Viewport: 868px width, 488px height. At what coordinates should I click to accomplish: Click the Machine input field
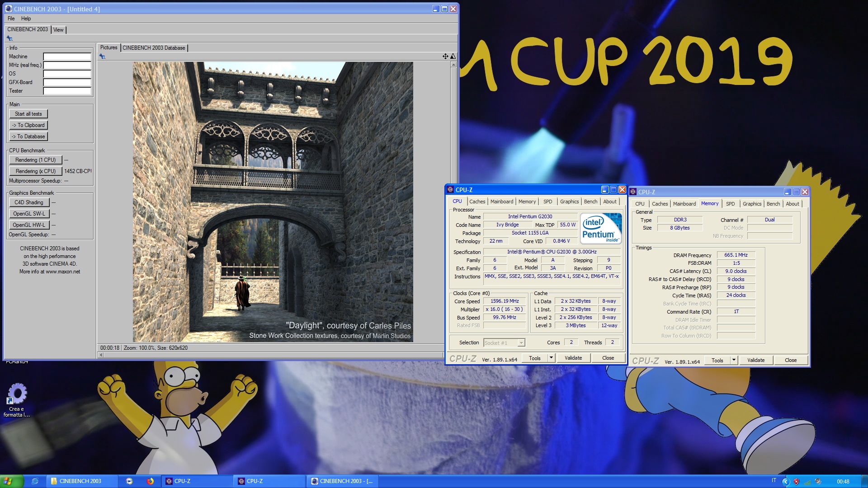tap(67, 57)
